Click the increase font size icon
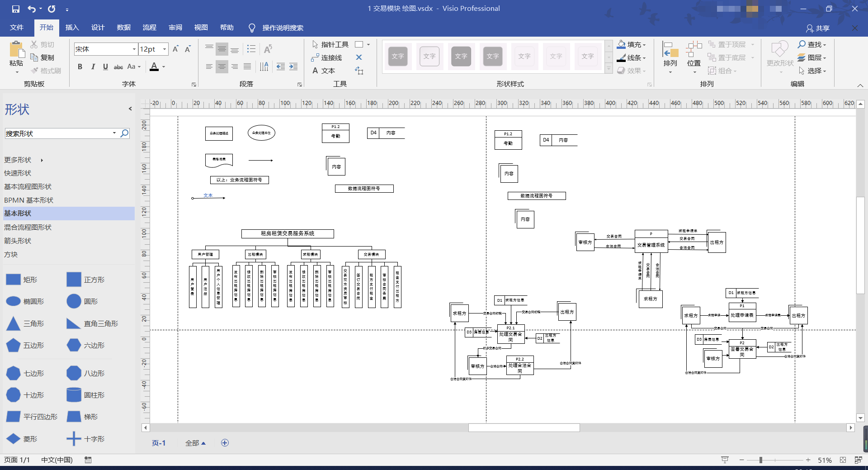The width and height of the screenshot is (868, 470). click(175, 49)
